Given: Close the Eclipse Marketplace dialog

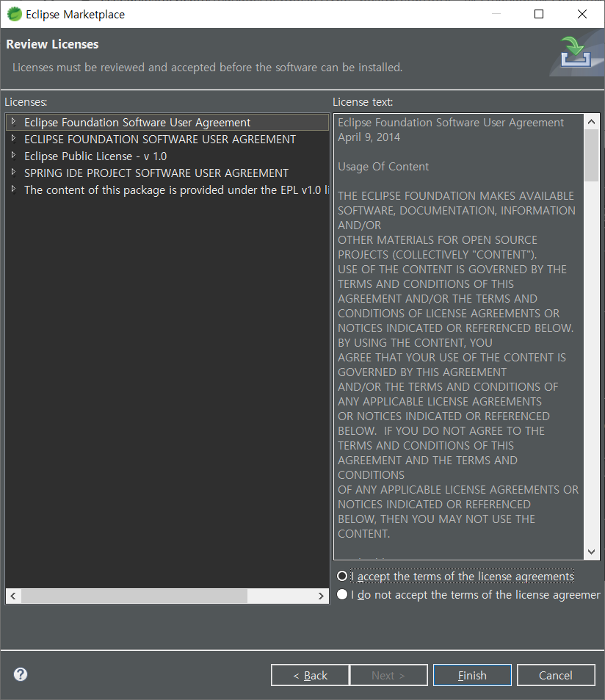Looking at the screenshot, I should click(x=582, y=14).
